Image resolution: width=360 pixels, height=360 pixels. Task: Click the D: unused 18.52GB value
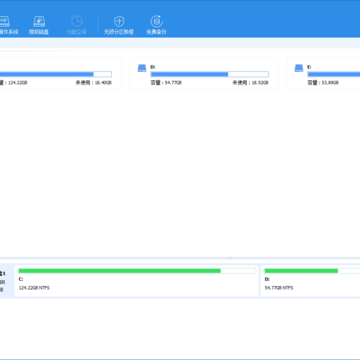click(x=250, y=83)
